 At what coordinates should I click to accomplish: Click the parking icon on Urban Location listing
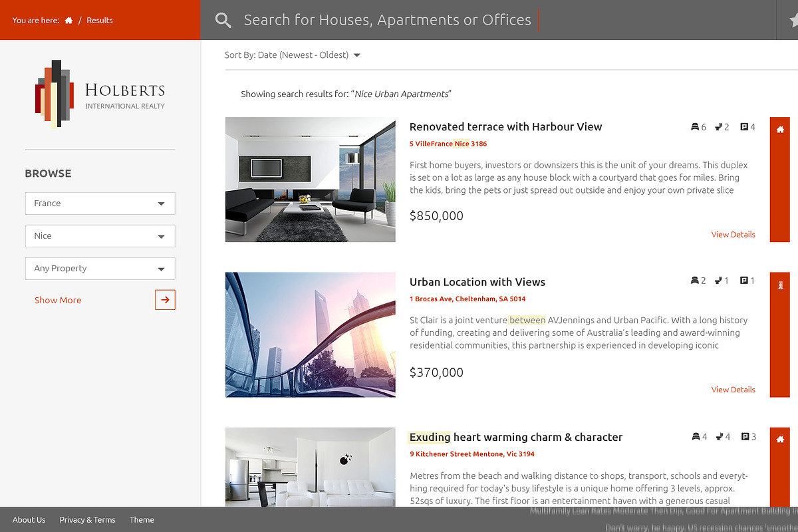(x=744, y=281)
